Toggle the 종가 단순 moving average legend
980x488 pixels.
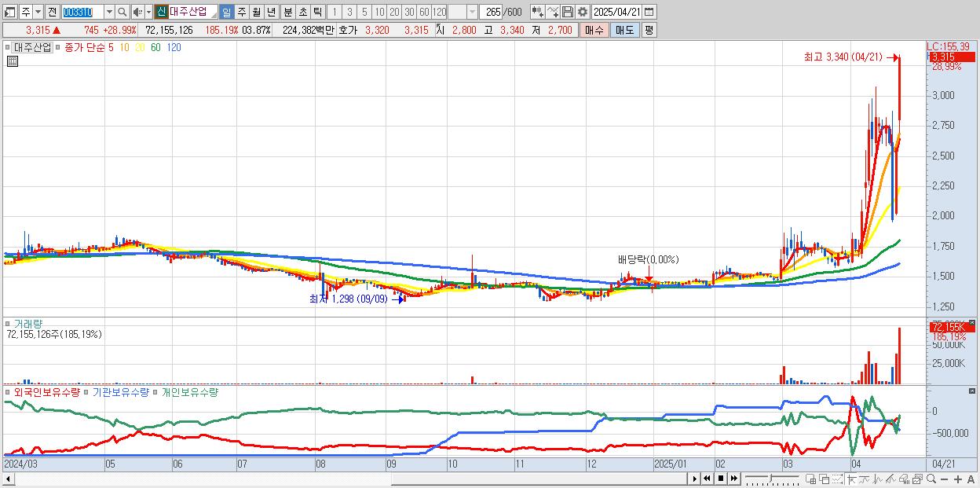(60, 47)
